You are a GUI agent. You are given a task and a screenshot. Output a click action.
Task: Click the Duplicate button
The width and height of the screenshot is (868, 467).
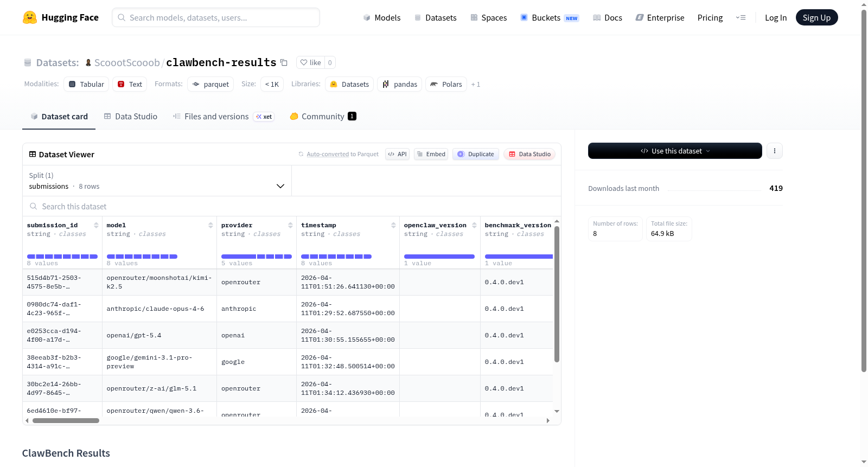click(x=476, y=154)
